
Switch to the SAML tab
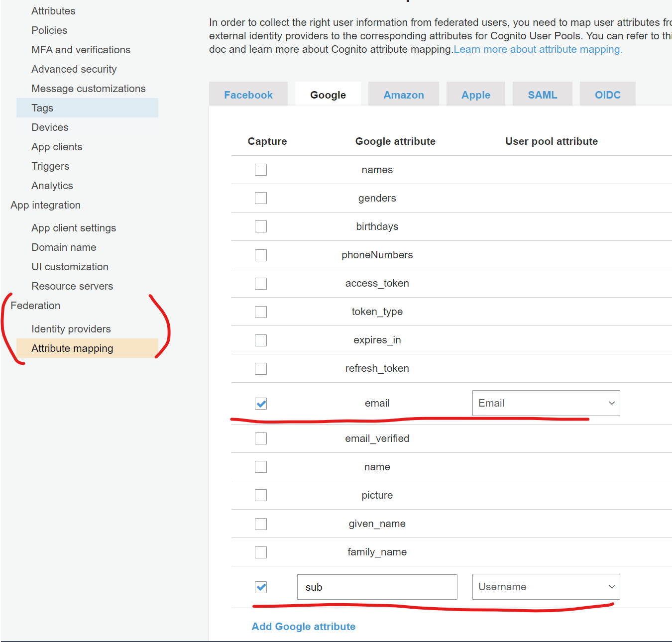(x=543, y=95)
